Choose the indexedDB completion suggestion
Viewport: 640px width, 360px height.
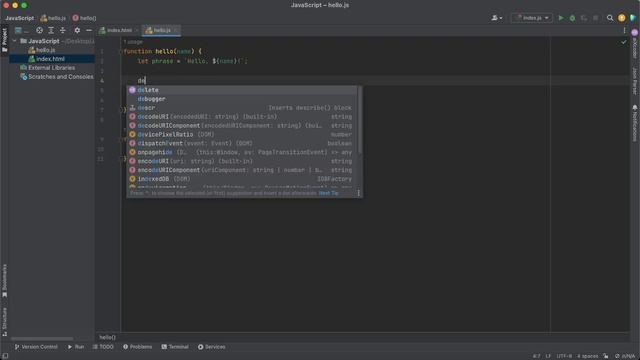tap(241, 179)
